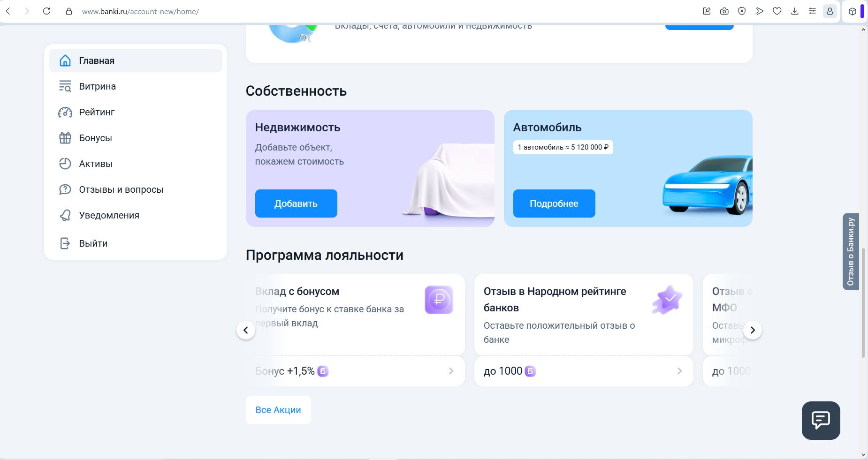Expand the 'Бонус +1,5%' row chevron
The width and height of the screenshot is (868, 460).
(x=451, y=371)
